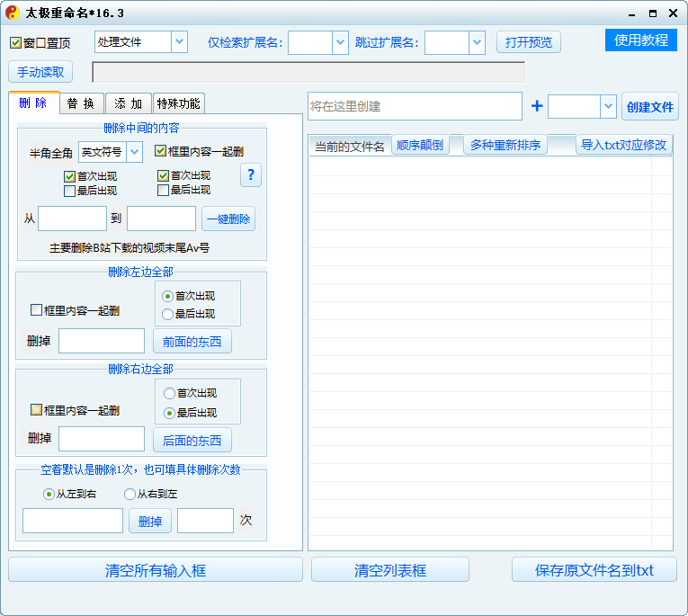Click the 将在这里创建 input field

click(x=414, y=106)
